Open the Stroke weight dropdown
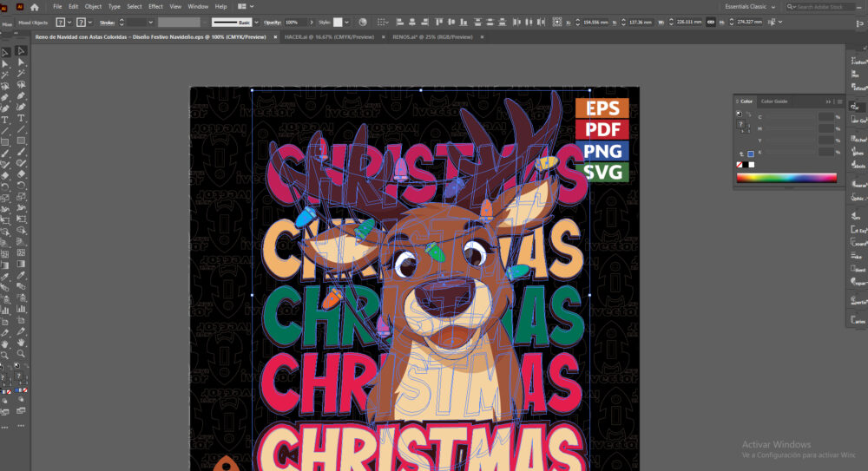The width and height of the screenshot is (868, 471). [x=150, y=23]
